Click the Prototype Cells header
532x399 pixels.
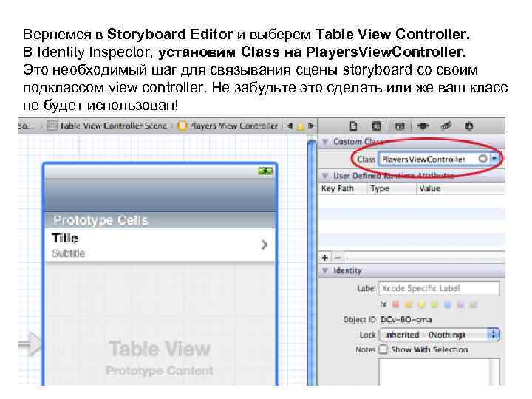tap(160, 220)
